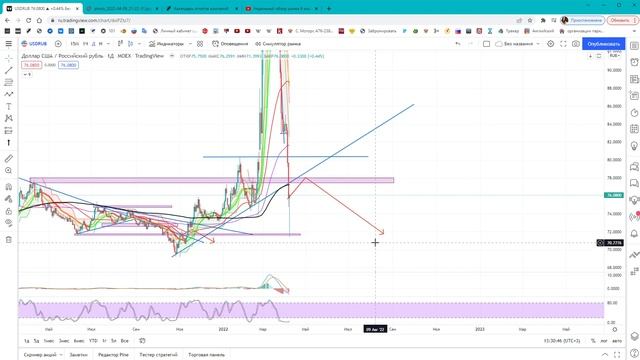Open the RUB currency dropdown on price scale

pos(614,56)
